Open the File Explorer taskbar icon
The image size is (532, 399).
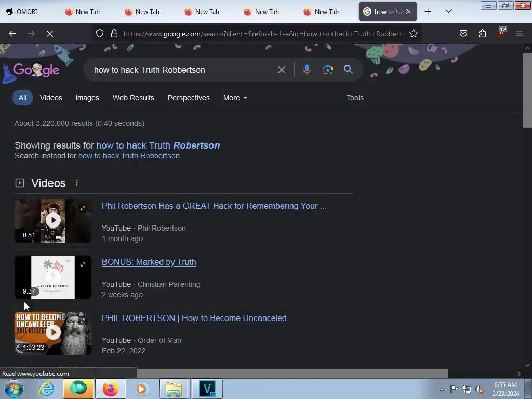coord(174,389)
